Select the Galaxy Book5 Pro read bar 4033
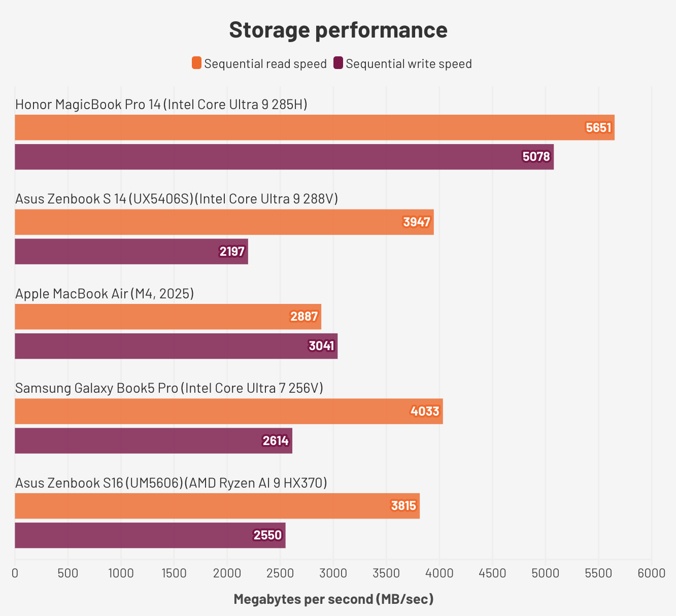This screenshot has width=676, height=616. point(229,412)
